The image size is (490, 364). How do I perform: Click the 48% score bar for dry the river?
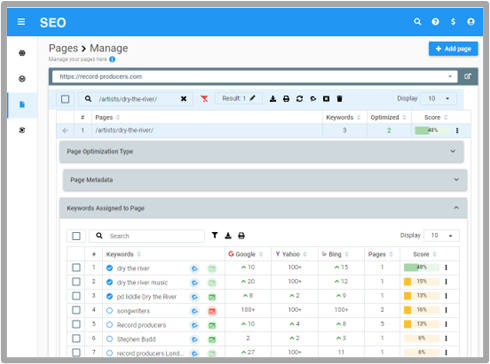[x=422, y=267]
